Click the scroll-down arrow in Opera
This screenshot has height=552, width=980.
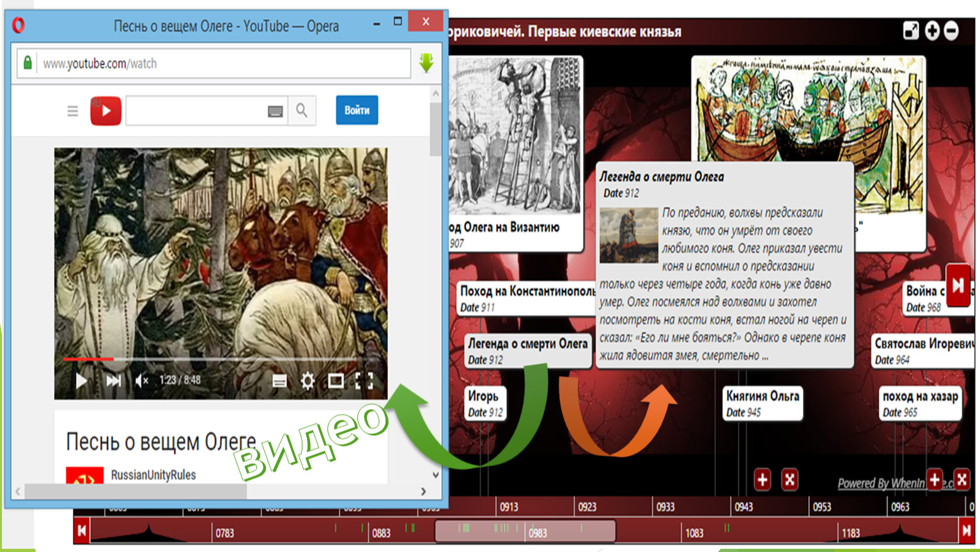click(435, 475)
